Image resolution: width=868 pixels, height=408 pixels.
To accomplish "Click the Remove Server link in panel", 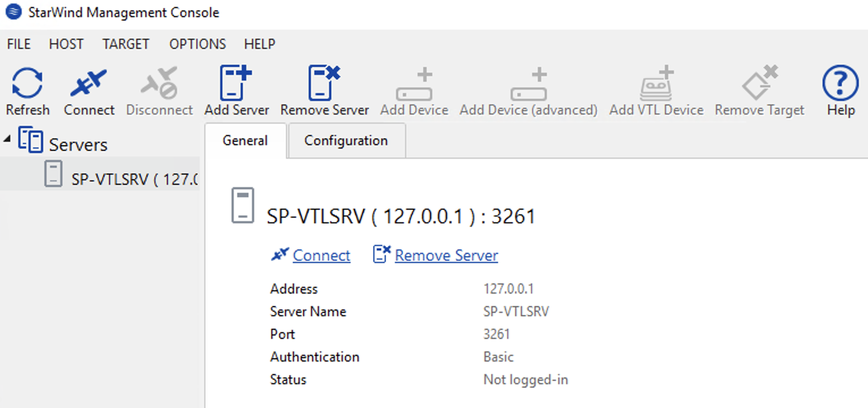I will tap(446, 256).
